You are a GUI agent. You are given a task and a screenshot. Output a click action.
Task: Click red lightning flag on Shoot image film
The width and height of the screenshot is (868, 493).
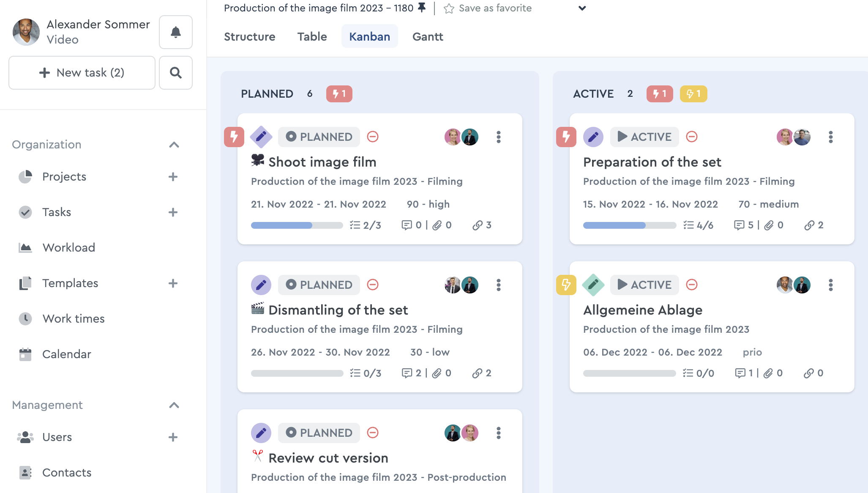click(234, 137)
